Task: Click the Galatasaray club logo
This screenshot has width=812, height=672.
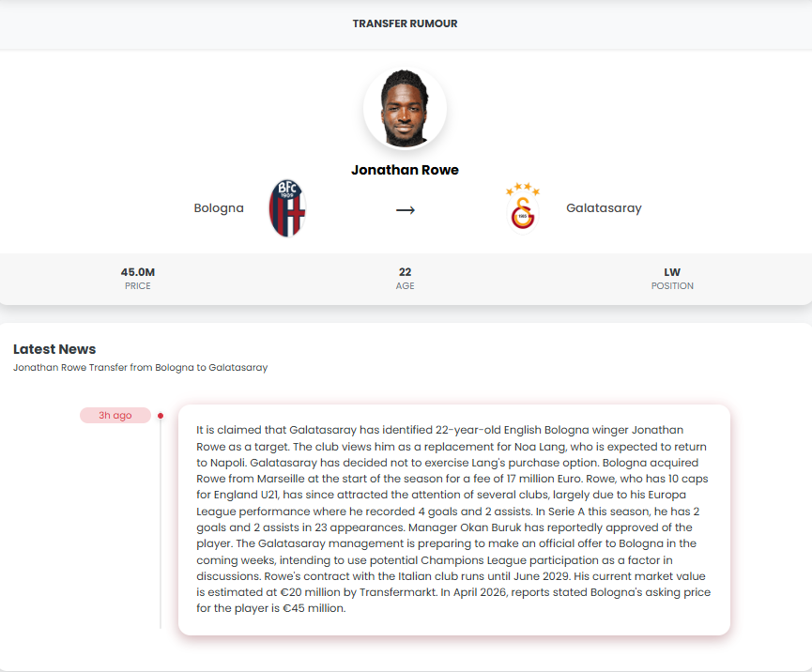Action: click(523, 208)
